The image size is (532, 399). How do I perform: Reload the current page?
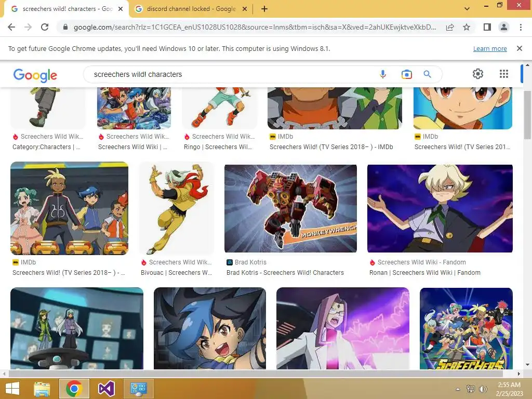point(45,27)
